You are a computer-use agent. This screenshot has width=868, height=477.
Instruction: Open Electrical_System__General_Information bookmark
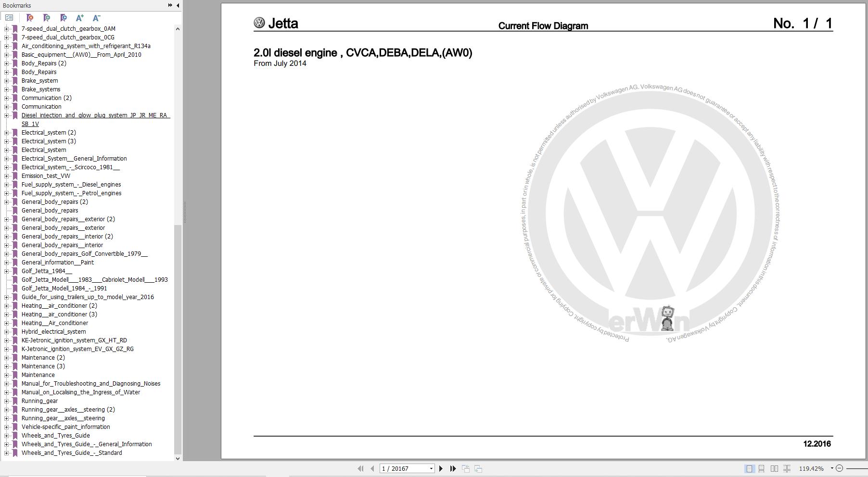tap(74, 159)
